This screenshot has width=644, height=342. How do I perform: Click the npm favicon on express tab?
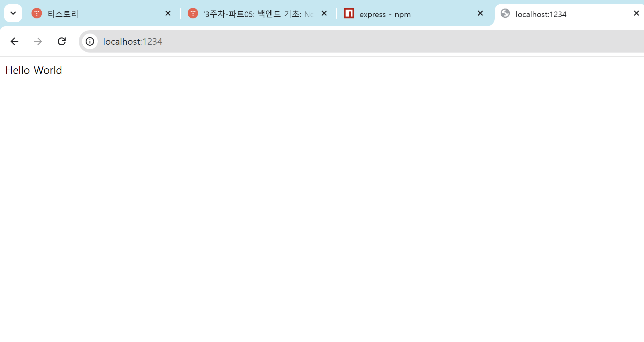click(349, 13)
